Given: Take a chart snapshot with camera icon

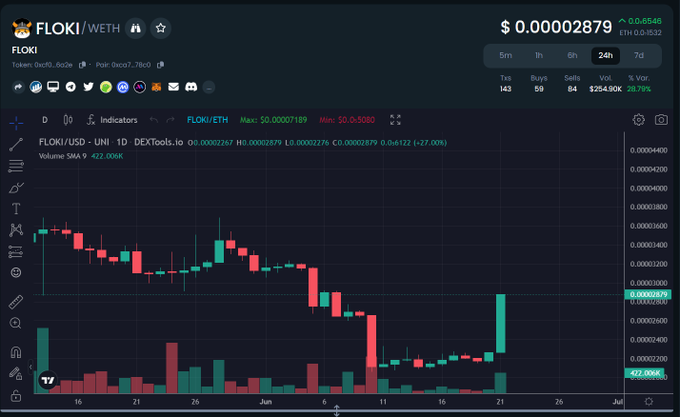Looking at the screenshot, I should 661,120.
